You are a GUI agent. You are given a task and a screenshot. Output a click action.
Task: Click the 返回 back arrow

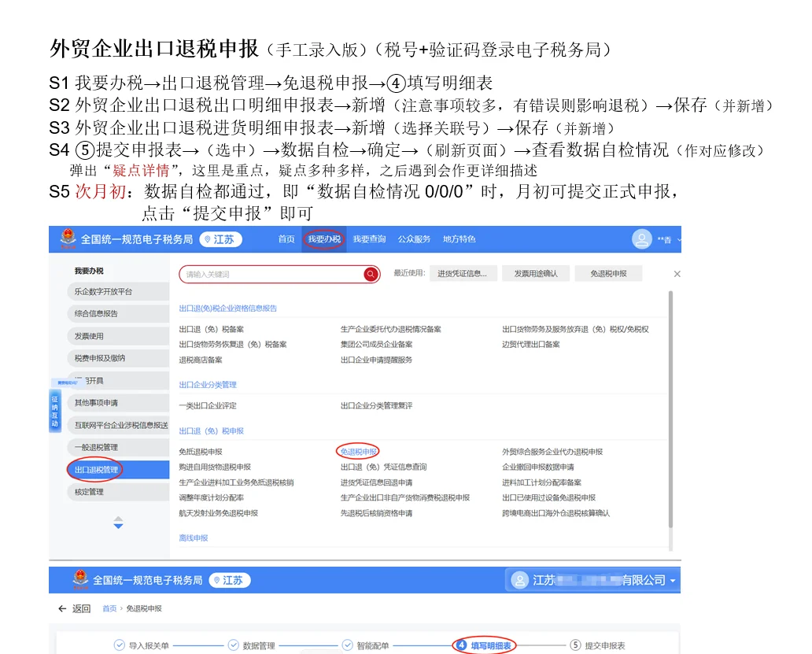[62, 608]
